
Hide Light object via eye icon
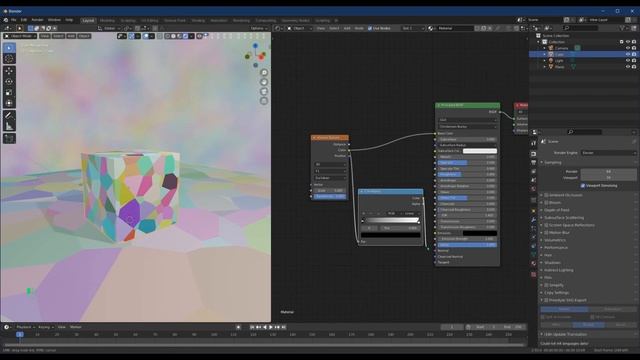tap(628, 60)
